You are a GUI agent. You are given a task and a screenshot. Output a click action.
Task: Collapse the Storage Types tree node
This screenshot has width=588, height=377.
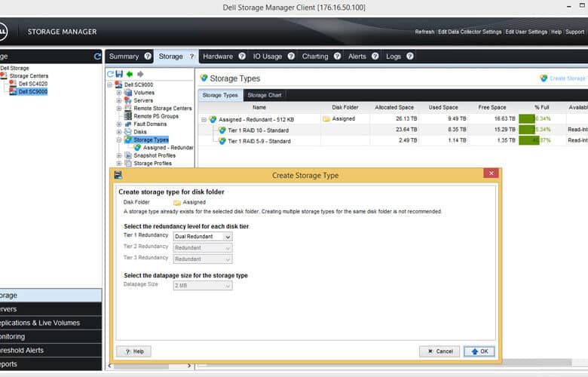(119, 140)
